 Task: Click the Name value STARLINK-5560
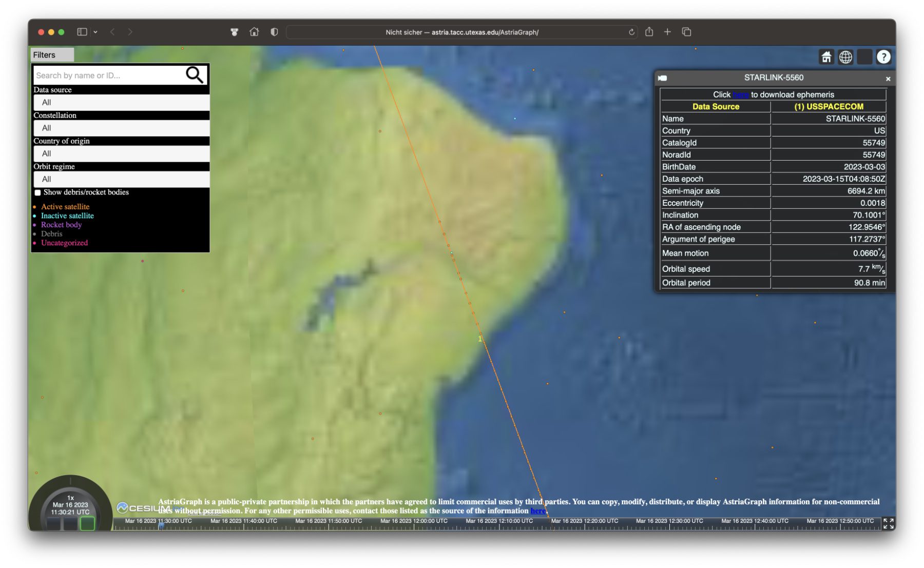pos(855,119)
